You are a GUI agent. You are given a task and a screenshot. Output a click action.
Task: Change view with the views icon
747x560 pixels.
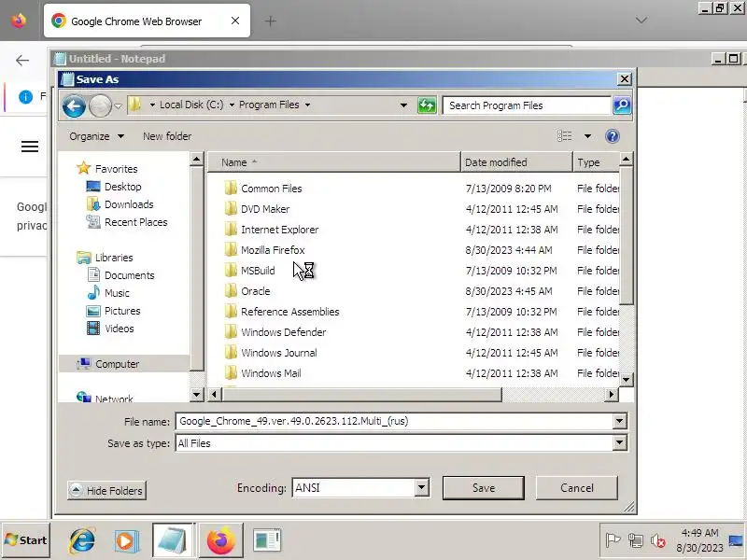(x=565, y=136)
